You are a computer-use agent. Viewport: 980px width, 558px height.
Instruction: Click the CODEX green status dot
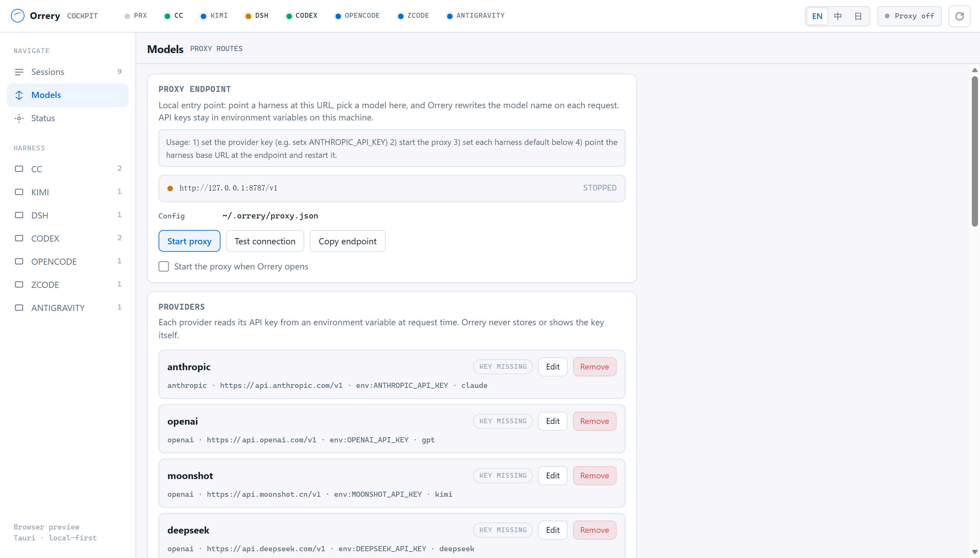point(289,16)
